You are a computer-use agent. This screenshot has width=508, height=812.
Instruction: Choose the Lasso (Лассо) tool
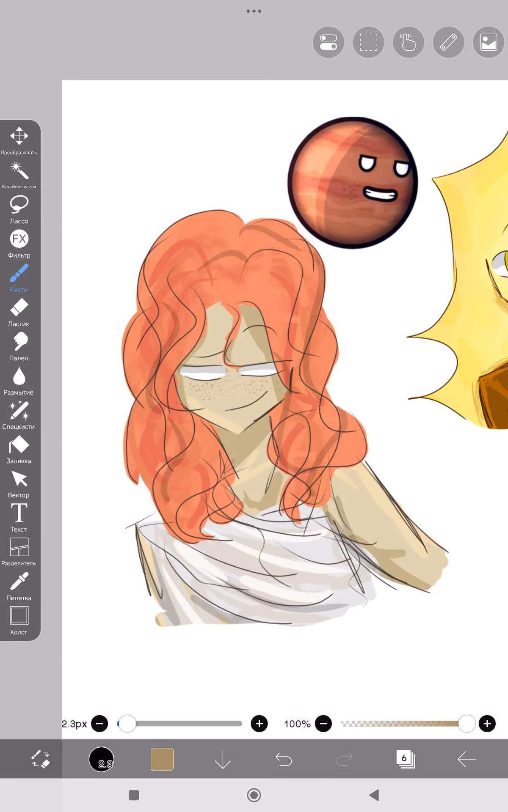19,209
